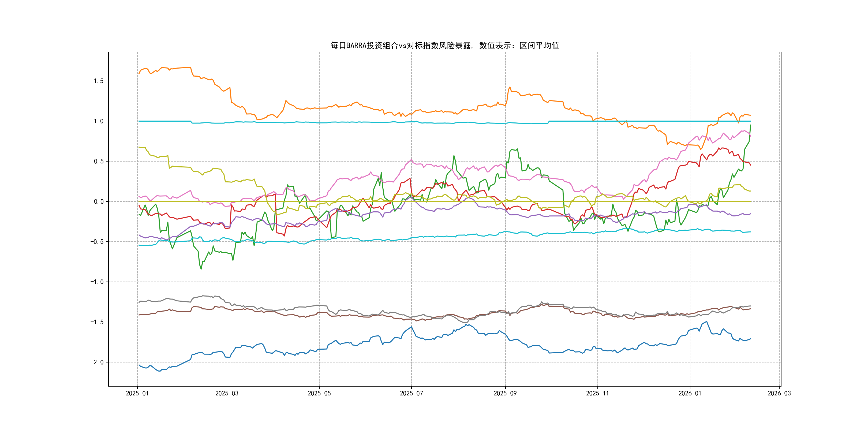Click the 2026-01 x-axis date label
This screenshot has height=434, width=868.
[690, 393]
